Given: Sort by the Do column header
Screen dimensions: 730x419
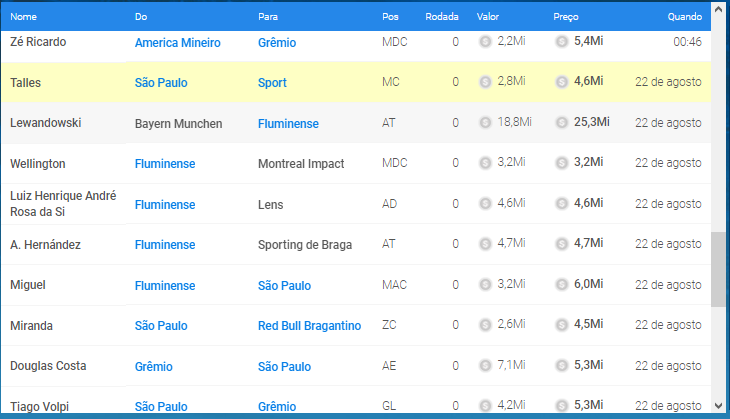Looking at the screenshot, I should pyautogui.click(x=141, y=17).
